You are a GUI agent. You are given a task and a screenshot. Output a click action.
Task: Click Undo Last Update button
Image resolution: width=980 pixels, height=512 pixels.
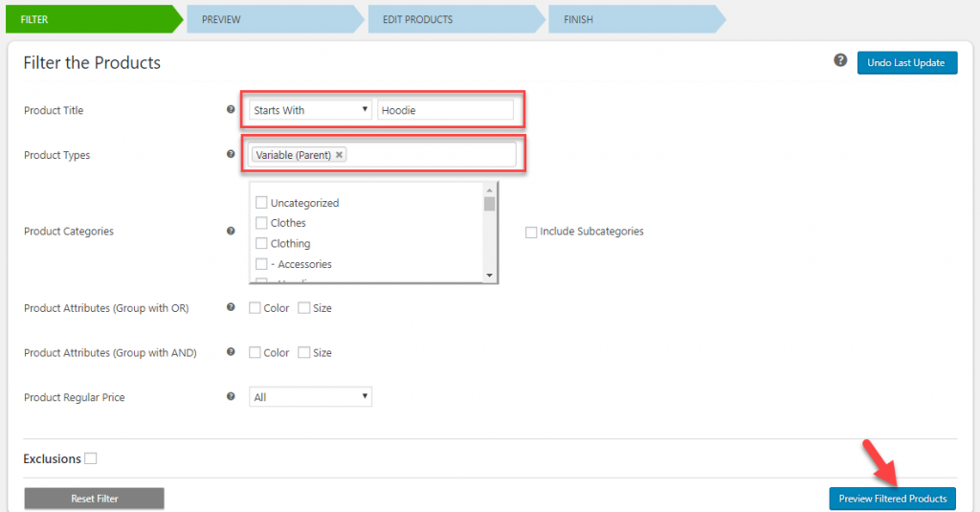pos(907,62)
